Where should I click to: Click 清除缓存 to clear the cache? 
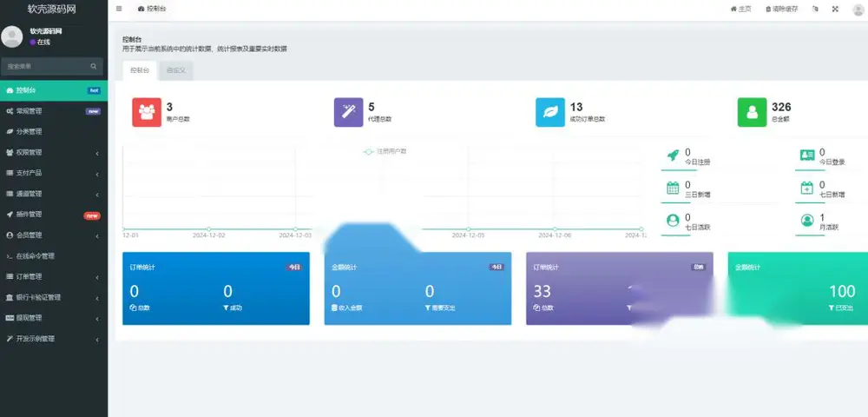pyautogui.click(x=782, y=9)
